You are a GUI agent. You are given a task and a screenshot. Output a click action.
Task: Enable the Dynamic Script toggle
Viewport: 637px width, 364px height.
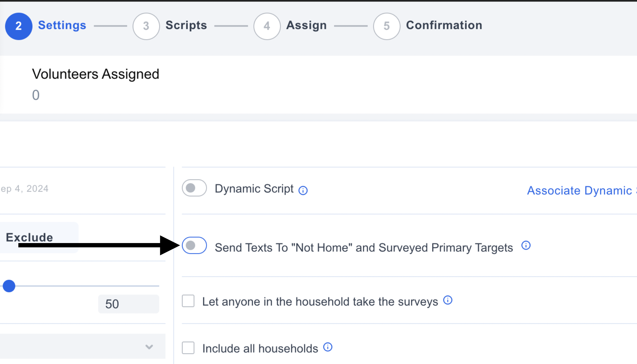coord(194,188)
